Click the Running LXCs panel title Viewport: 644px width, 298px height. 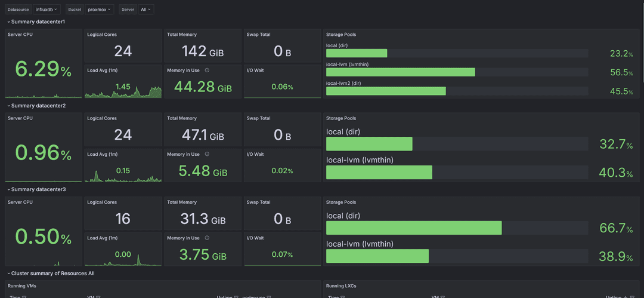click(x=340, y=286)
